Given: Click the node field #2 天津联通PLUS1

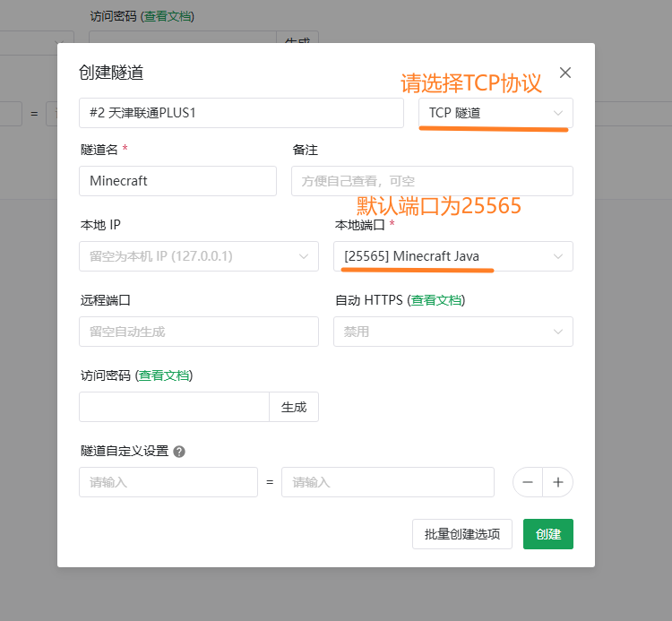Looking at the screenshot, I should [241, 113].
